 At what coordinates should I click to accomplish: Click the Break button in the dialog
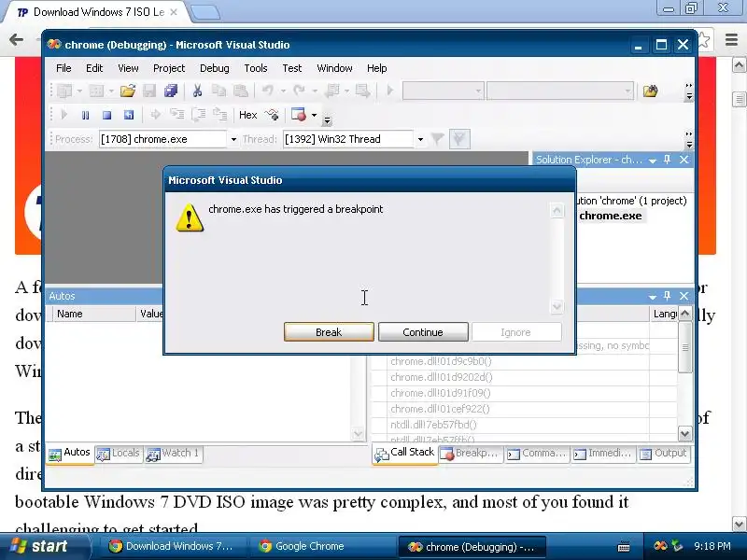click(329, 332)
